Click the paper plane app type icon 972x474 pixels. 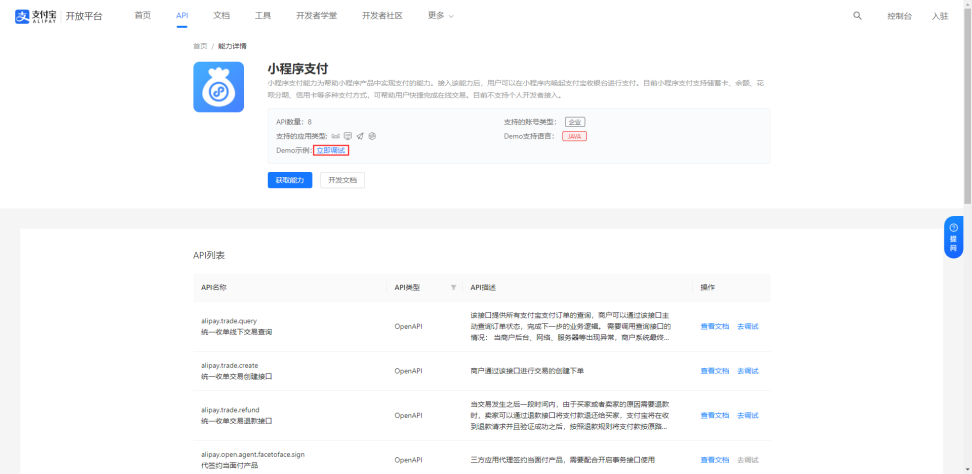click(360, 136)
